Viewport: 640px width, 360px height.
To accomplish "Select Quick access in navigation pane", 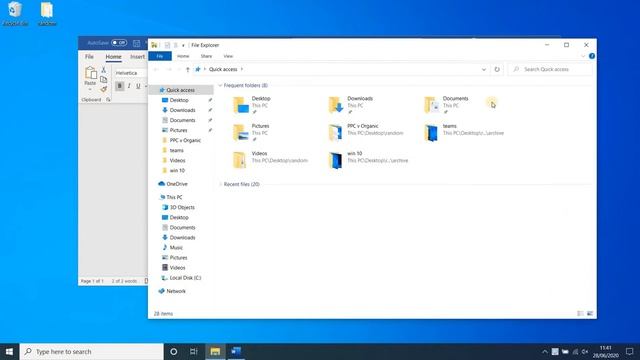I will (180, 90).
